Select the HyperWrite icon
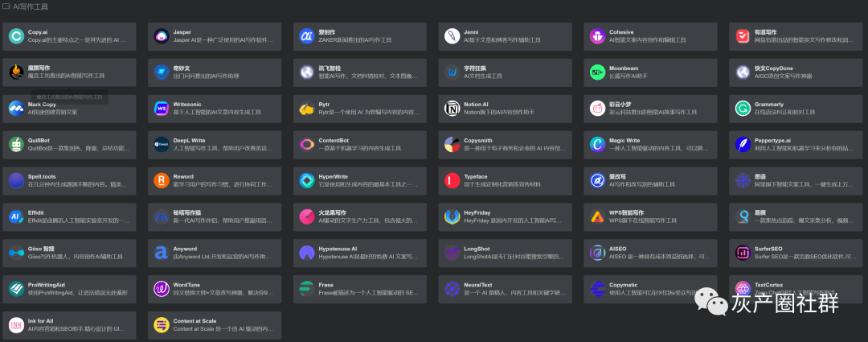 (x=307, y=181)
